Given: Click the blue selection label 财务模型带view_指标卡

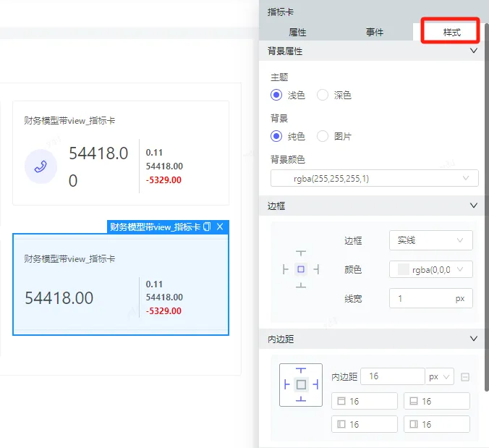Looking at the screenshot, I should pos(155,227).
